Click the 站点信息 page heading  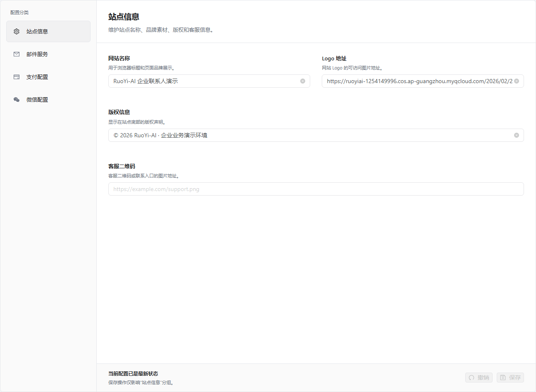coord(124,17)
